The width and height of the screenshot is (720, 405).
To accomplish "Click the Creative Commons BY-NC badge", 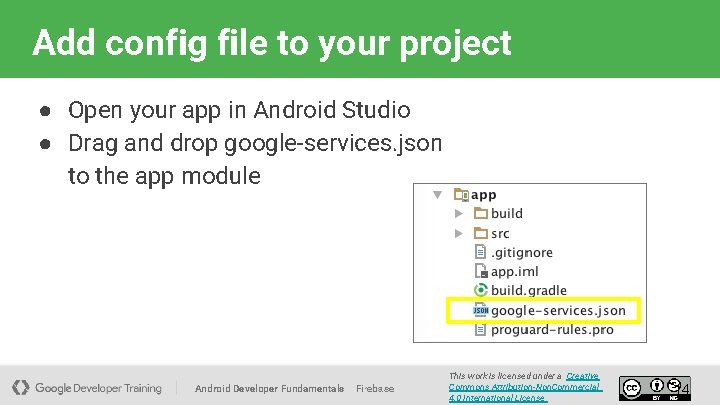I will 654,388.
